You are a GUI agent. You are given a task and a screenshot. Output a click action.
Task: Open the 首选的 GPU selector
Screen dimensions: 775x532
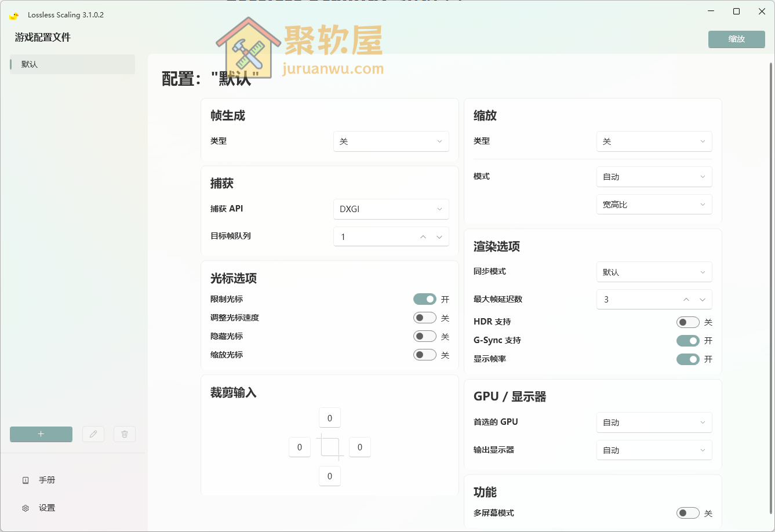pos(654,422)
